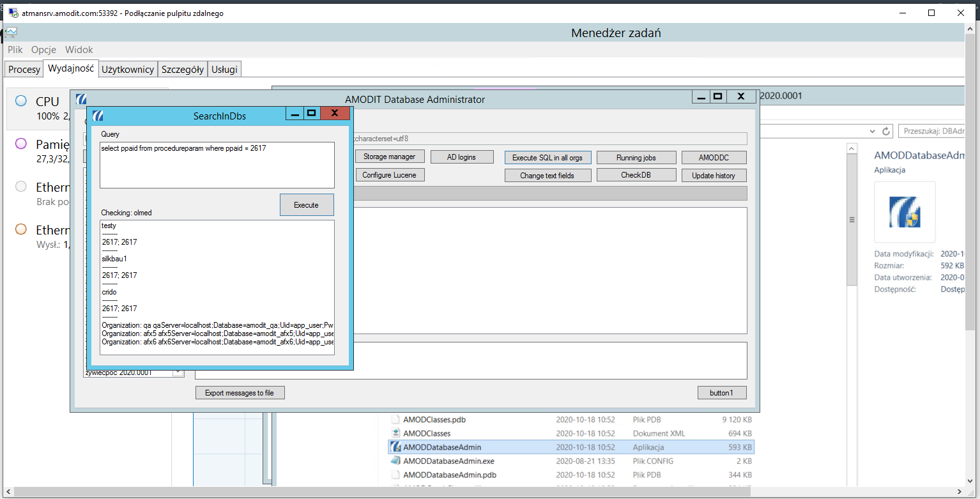Viewport: 980px width, 499px height.
Task: Select the orange Ethernet circle item
Action: coord(20,229)
